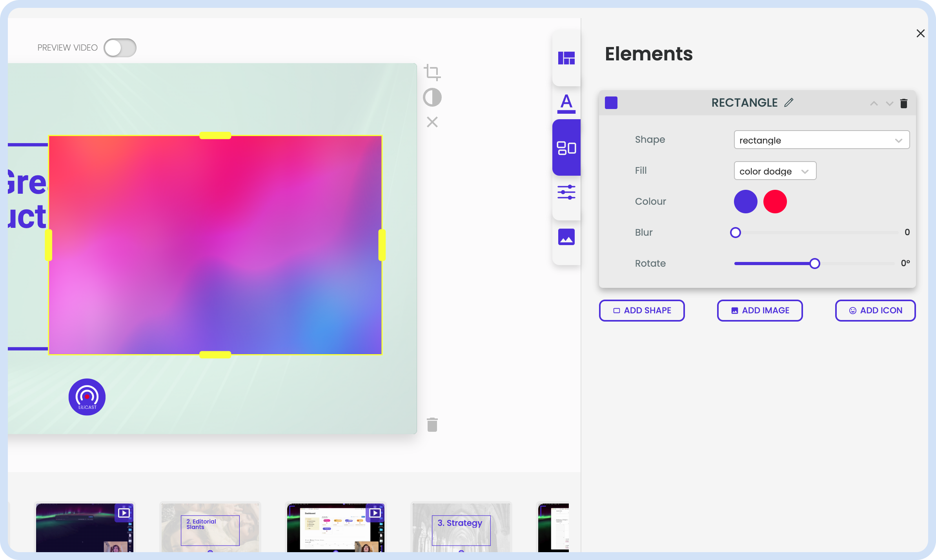The width and height of the screenshot is (936, 560).
Task: Open the Shape dropdown
Action: pos(821,140)
